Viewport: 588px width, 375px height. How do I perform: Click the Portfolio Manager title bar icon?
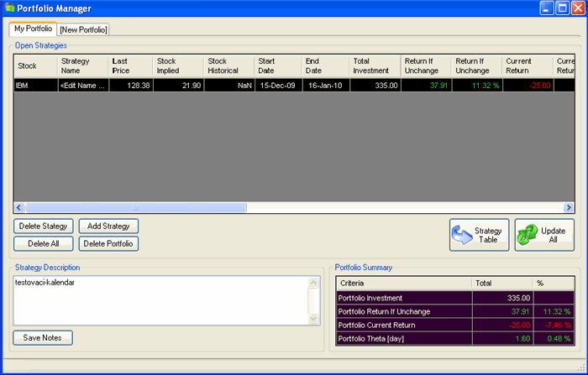(x=9, y=8)
